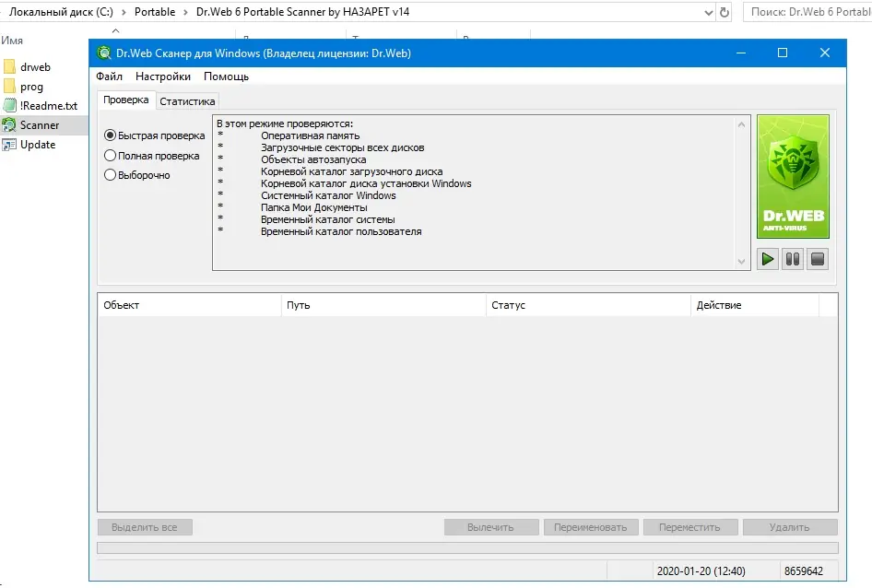The image size is (872, 588).
Task: Click Локальный диск (C:) breadcrumb
Action: [61, 12]
